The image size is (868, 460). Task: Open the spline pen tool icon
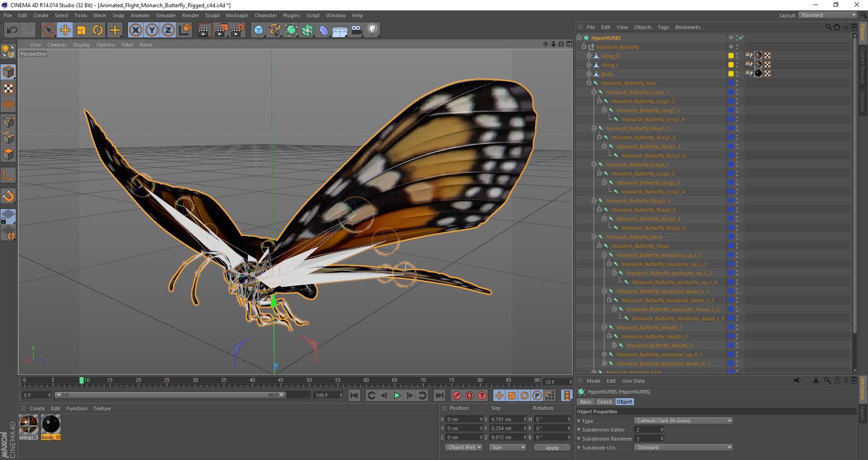(275, 30)
